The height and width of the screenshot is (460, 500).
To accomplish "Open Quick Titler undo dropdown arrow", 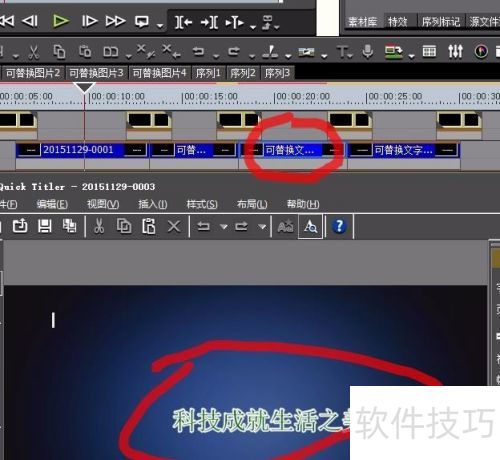I will (x=224, y=227).
